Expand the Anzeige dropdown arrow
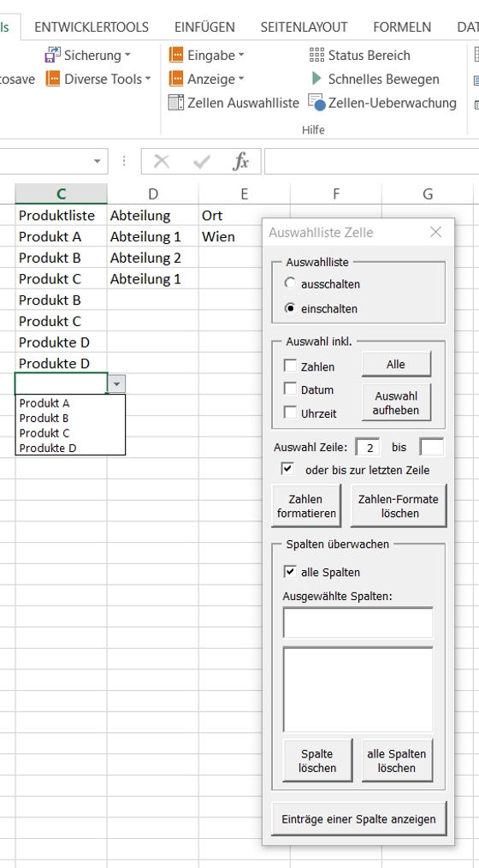This screenshot has height=868, width=479. tap(241, 79)
